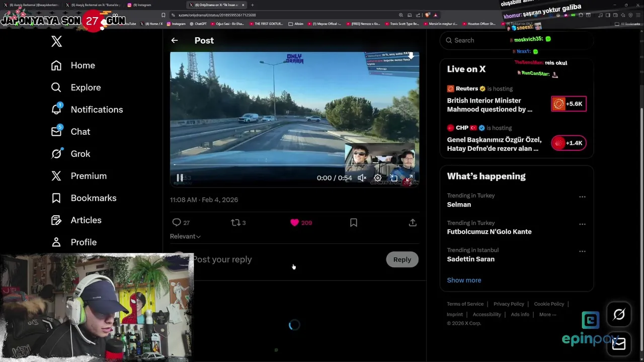
Task: Open Articles from the sidebar
Action: (x=76, y=220)
